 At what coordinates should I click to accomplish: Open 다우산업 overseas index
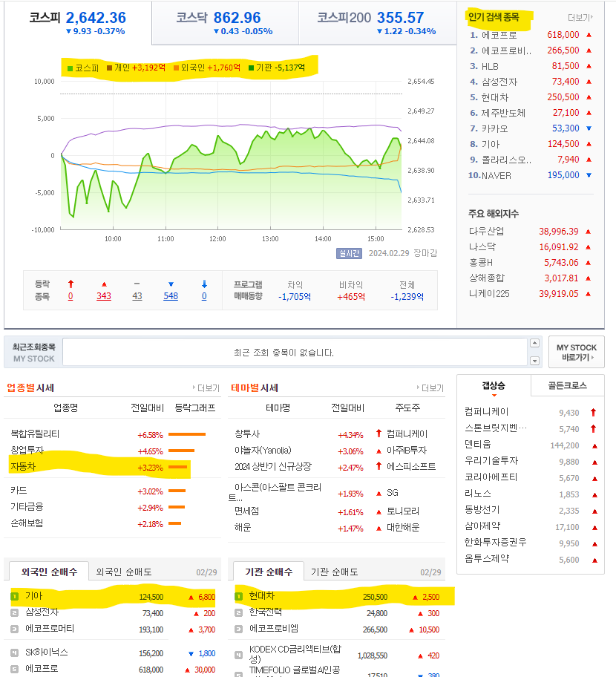click(487, 232)
